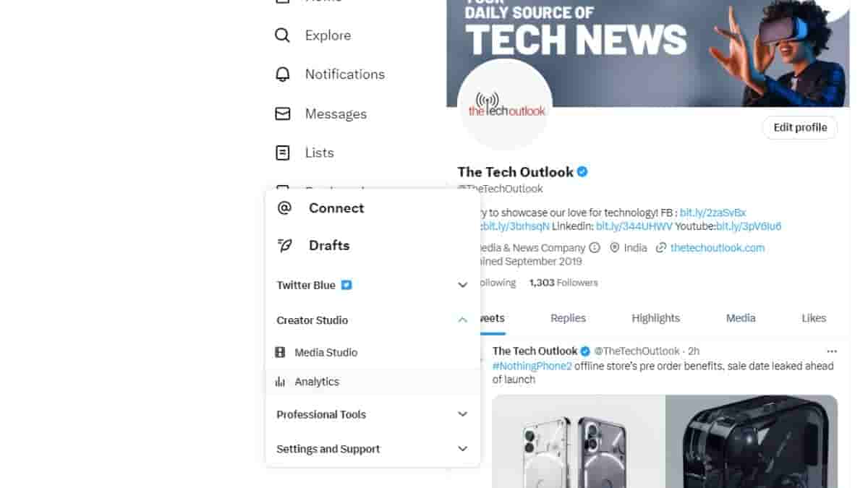Open the Media tab

(x=741, y=318)
